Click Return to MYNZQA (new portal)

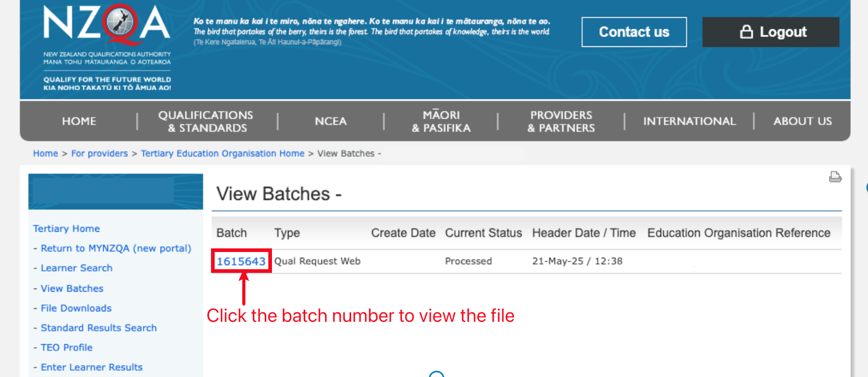(x=116, y=248)
